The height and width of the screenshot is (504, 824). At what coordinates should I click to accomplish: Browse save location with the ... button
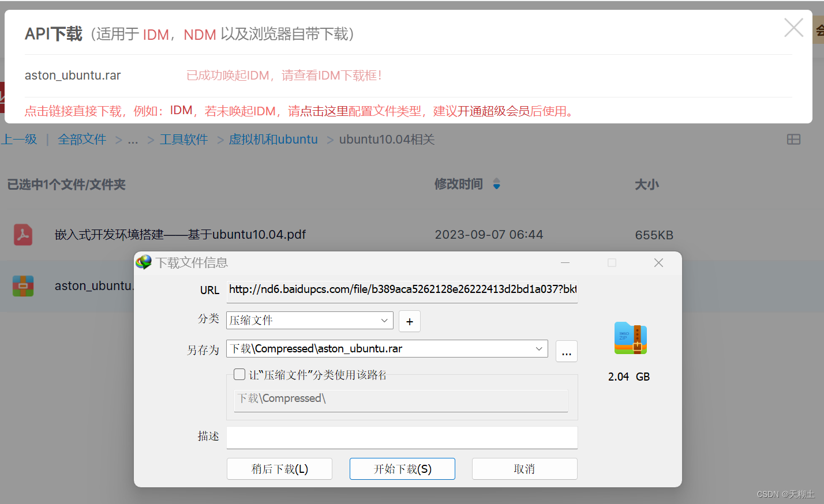567,351
